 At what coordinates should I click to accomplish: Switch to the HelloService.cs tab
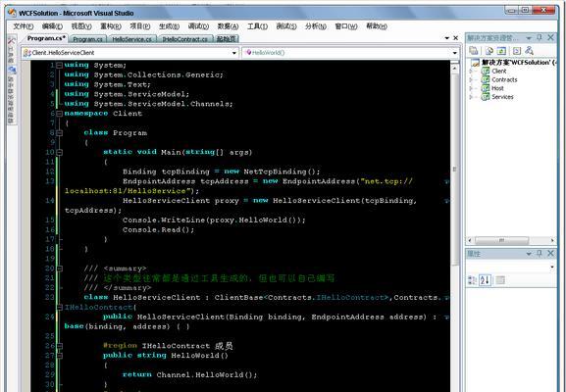131,39
